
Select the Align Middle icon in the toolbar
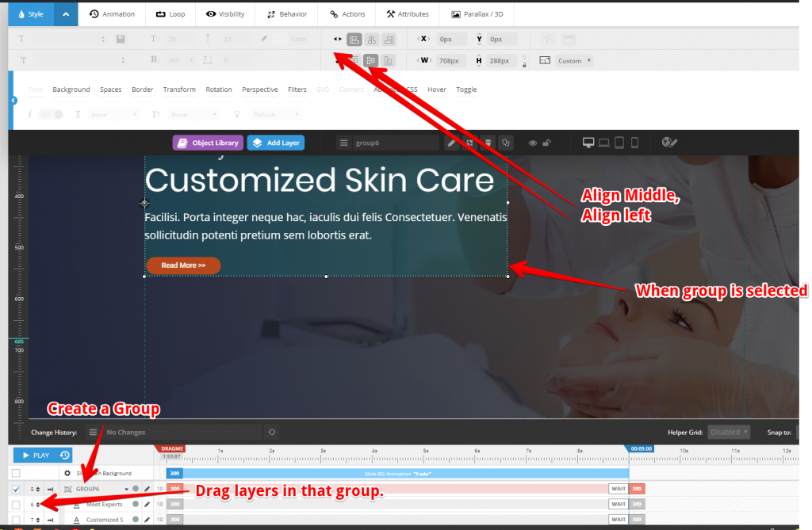[371, 60]
